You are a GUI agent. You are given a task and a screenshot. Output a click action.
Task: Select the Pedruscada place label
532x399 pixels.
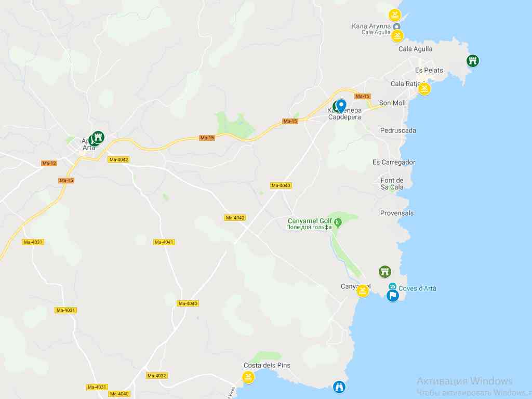click(398, 130)
